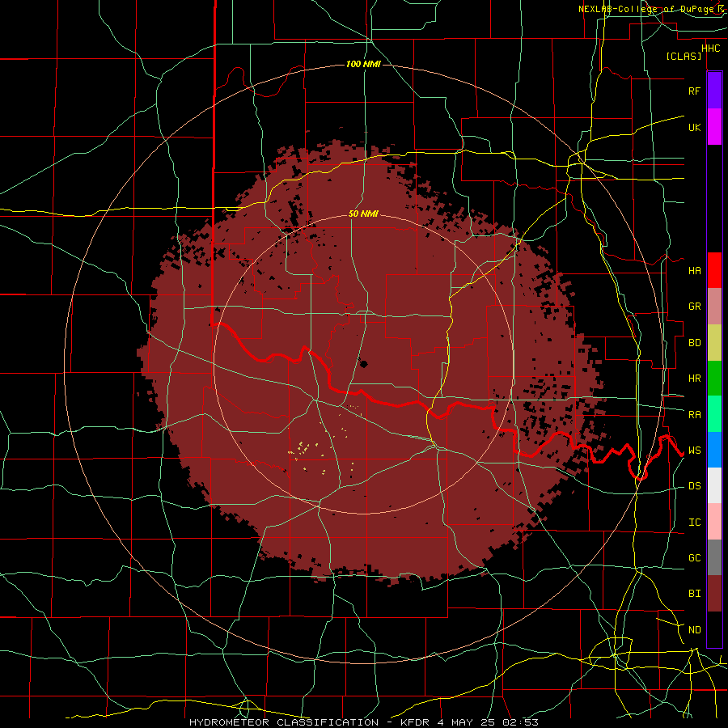Click the GC gray legend swatch

coord(714,557)
